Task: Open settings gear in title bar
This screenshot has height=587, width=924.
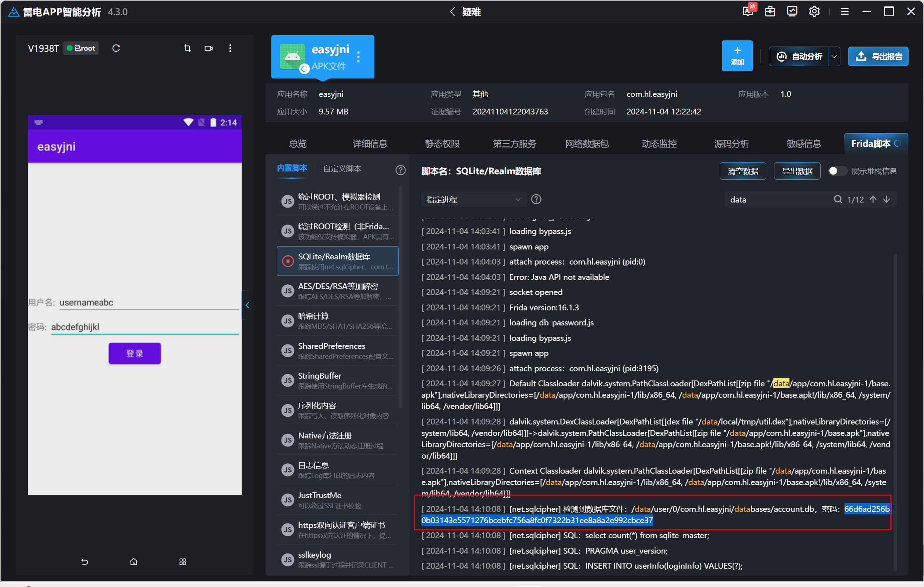Action: (814, 11)
